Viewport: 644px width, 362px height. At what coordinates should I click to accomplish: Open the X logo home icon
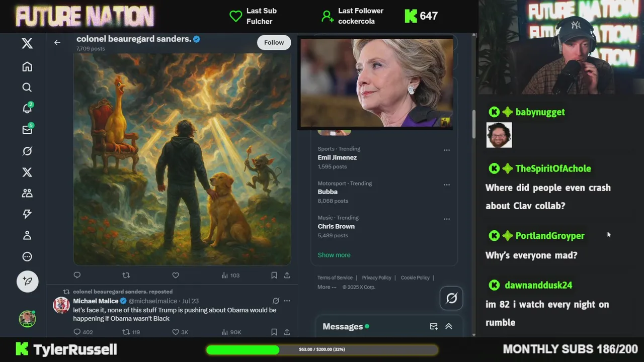pyautogui.click(x=27, y=43)
